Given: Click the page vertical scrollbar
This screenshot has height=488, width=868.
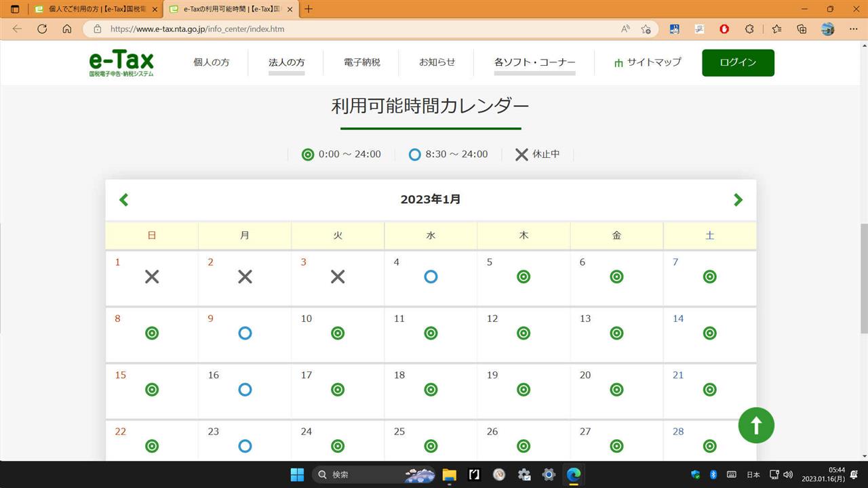Looking at the screenshot, I should [863, 277].
